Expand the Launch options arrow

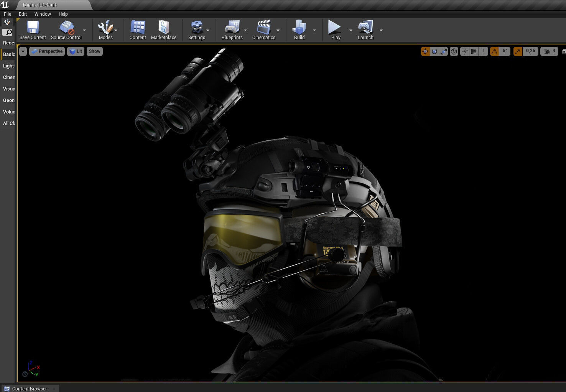click(x=381, y=30)
